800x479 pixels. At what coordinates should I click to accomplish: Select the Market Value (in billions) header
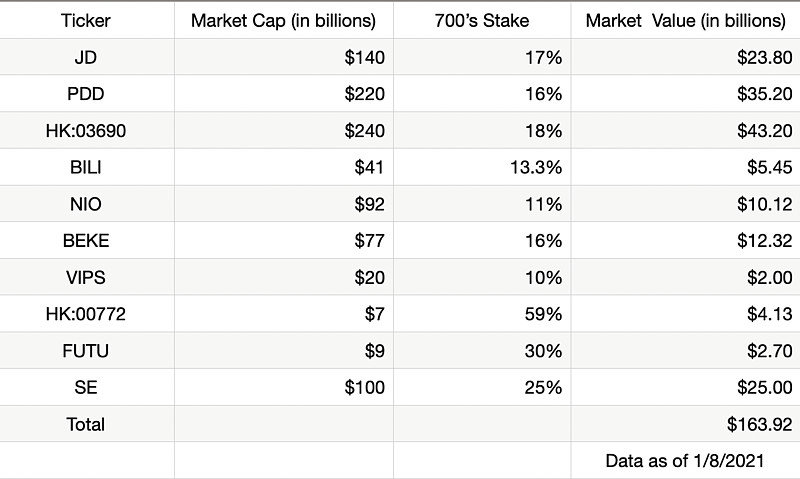pyautogui.click(x=685, y=20)
